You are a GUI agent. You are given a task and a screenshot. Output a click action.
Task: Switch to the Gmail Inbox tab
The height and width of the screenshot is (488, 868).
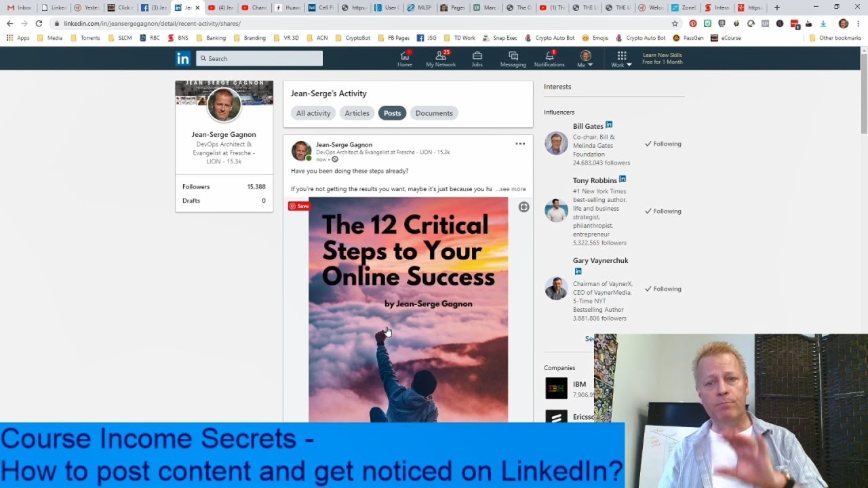(x=19, y=7)
